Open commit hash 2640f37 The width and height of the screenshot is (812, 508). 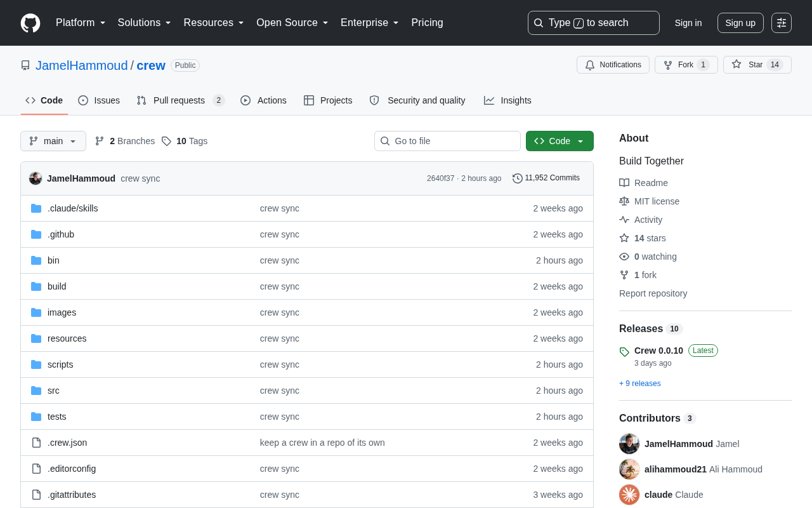pos(441,178)
